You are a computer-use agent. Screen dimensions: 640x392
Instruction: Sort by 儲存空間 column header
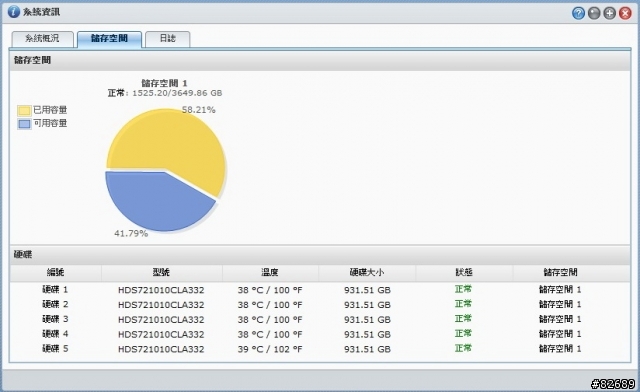(560, 272)
